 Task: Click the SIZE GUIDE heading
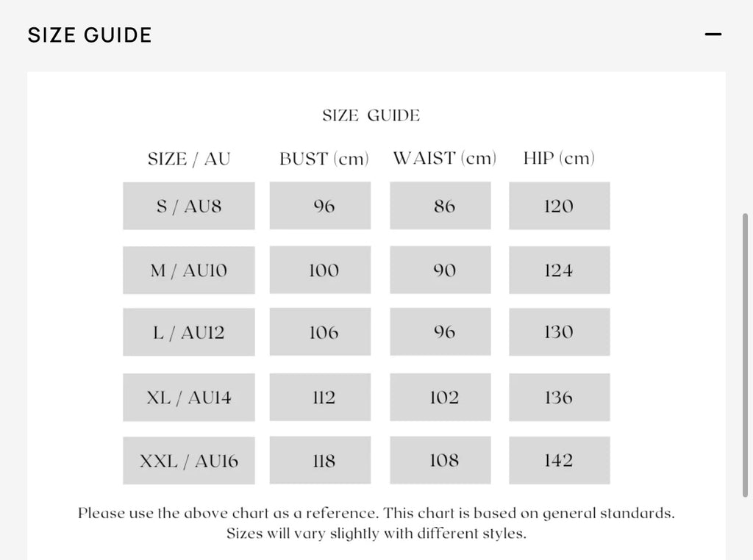pos(90,35)
